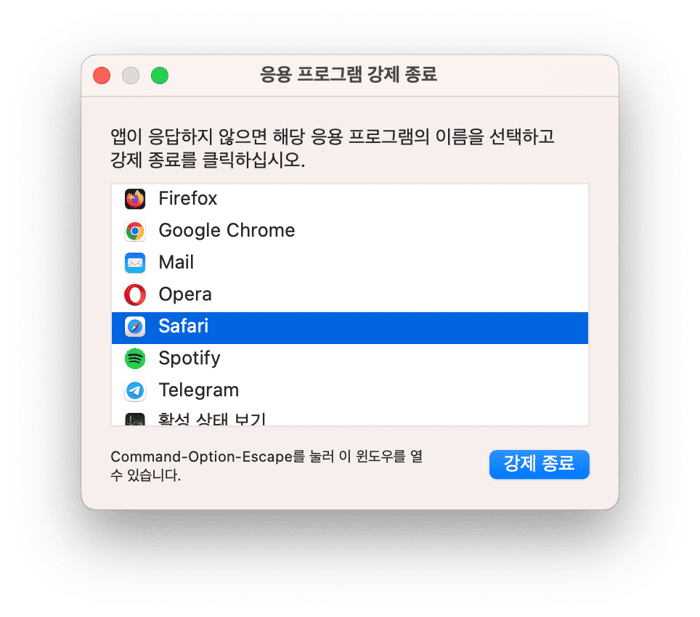The image size is (700, 617).
Task: Click the blue 강제 종료 button
Action: [539, 464]
